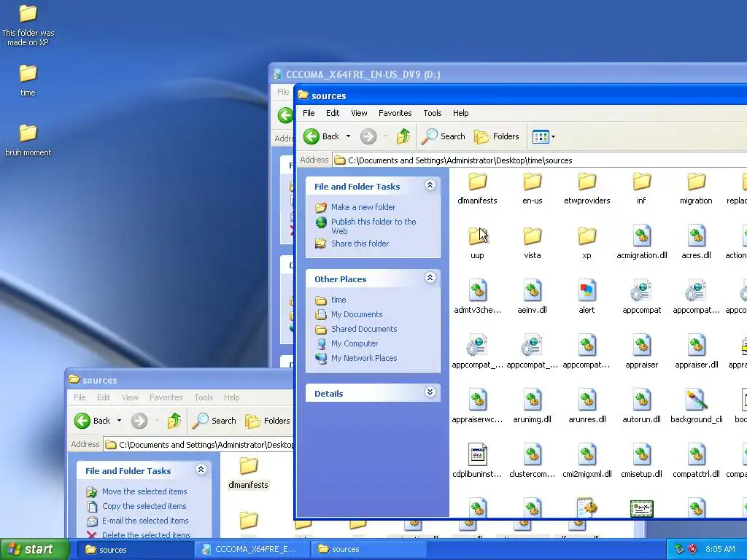Screen dimensions: 747x560
Task: Click selected dlmanifests folder in background window
Action: 248,472
